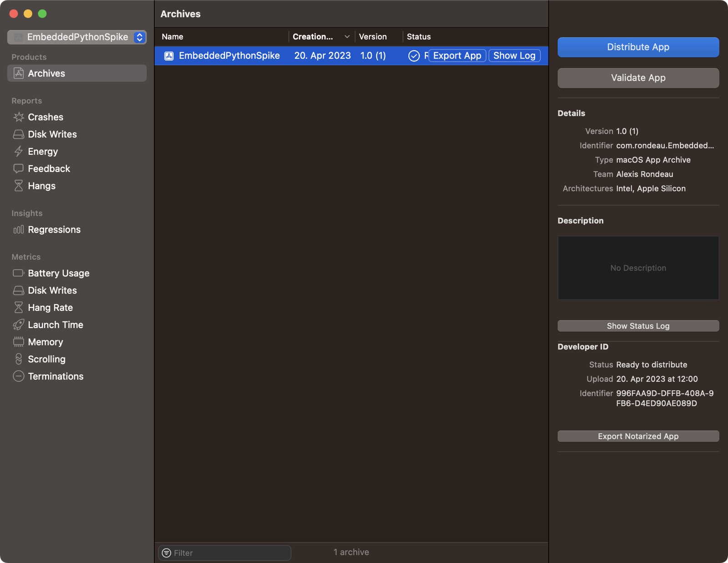Click the Disk Writes icon under Metrics
The width and height of the screenshot is (728, 563).
(x=19, y=290)
